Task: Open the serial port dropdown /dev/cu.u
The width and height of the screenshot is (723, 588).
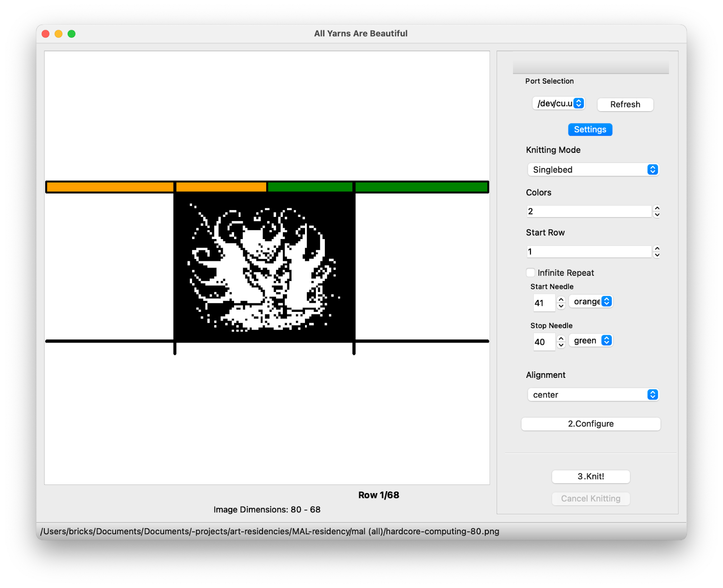Action: (x=559, y=103)
